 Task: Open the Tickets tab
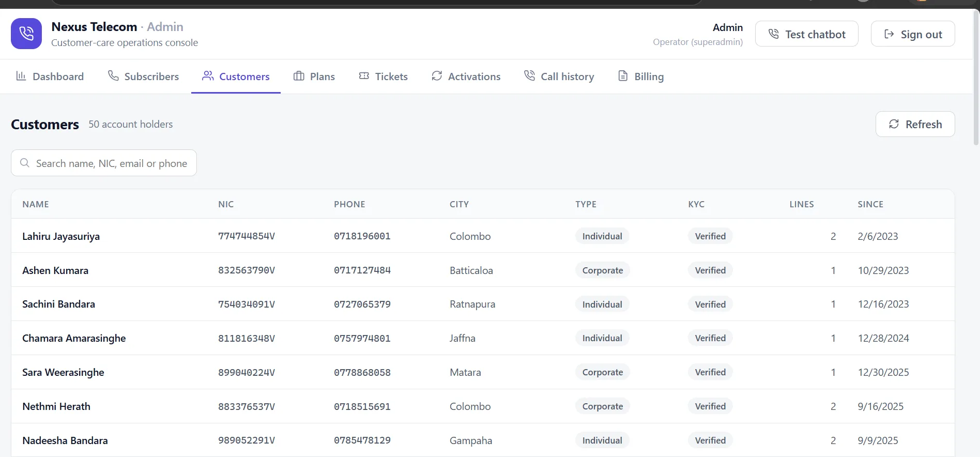point(383,77)
